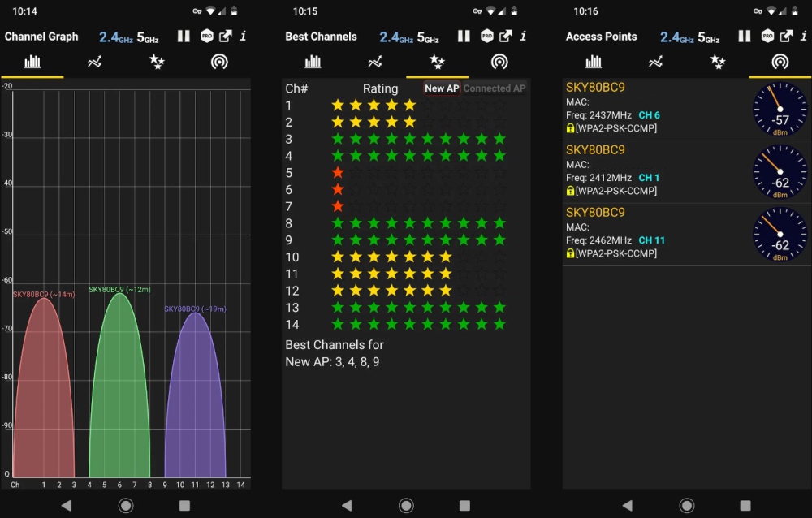This screenshot has height=518, width=812.
Task: Tap the green SKY80BC9 curve in channel graph
Action: pos(119,390)
